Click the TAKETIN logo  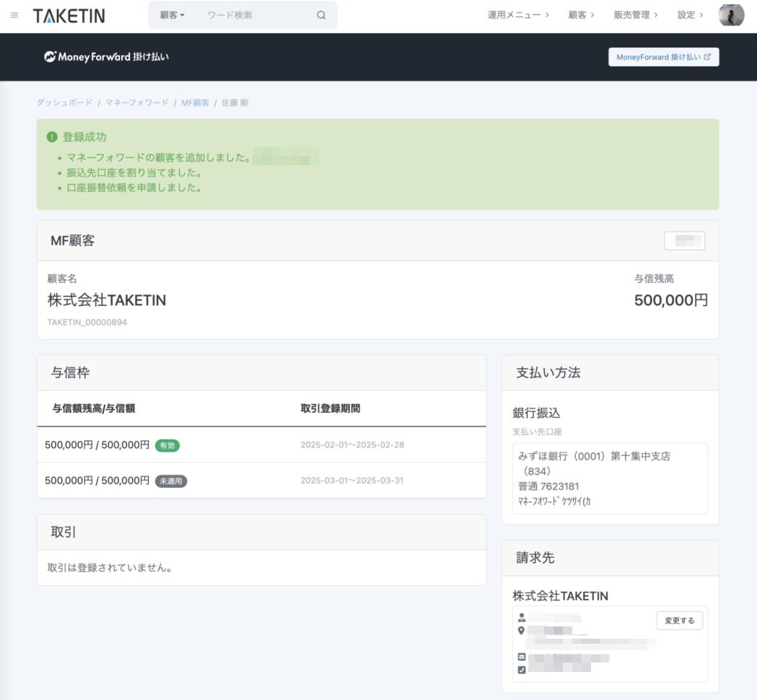(x=69, y=16)
